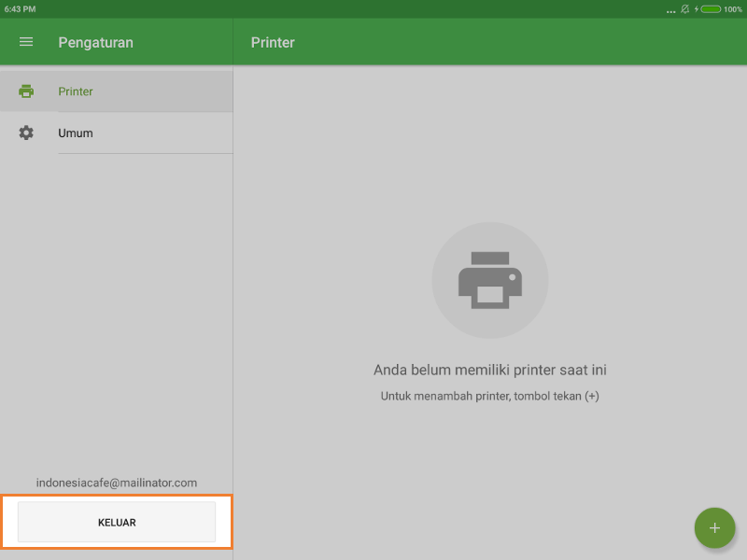Tap the green plus add-printer button

(x=714, y=527)
